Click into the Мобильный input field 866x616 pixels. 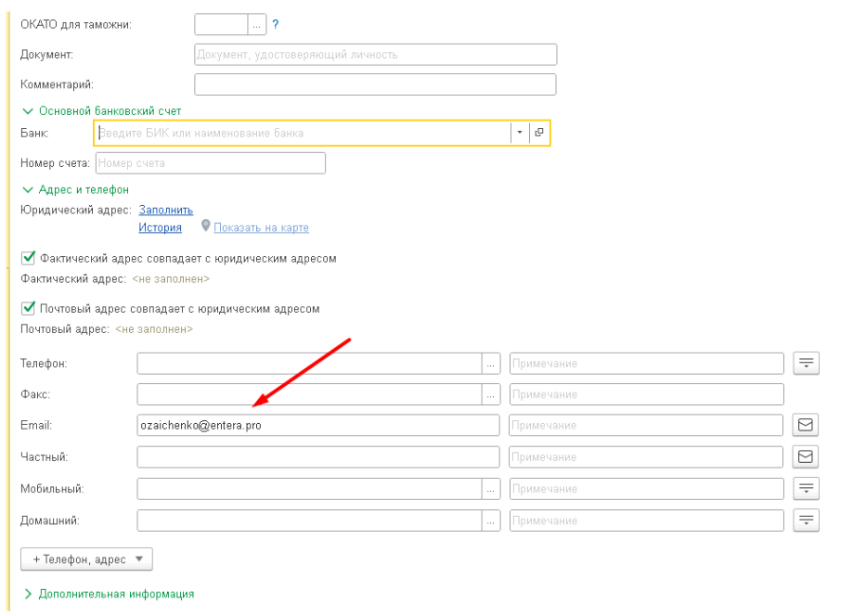[x=309, y=489]
